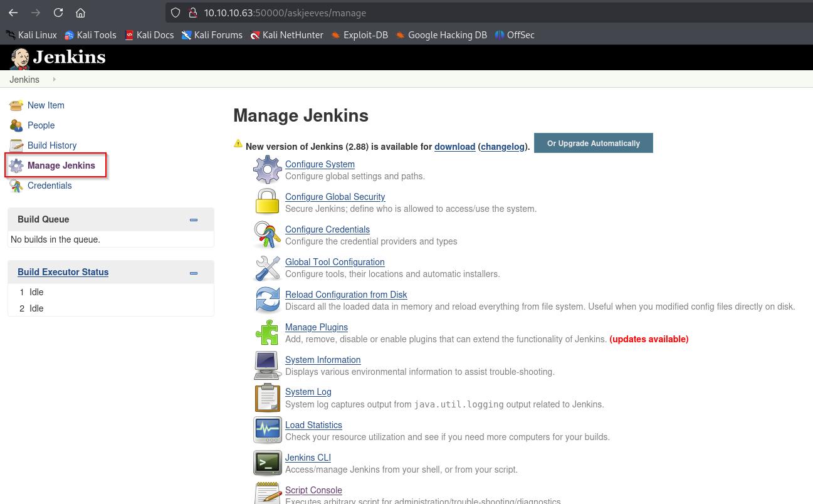Click the Load Statistics monitor icon
The width and height of the screenshot is (813, 504).
click(268, 431)
